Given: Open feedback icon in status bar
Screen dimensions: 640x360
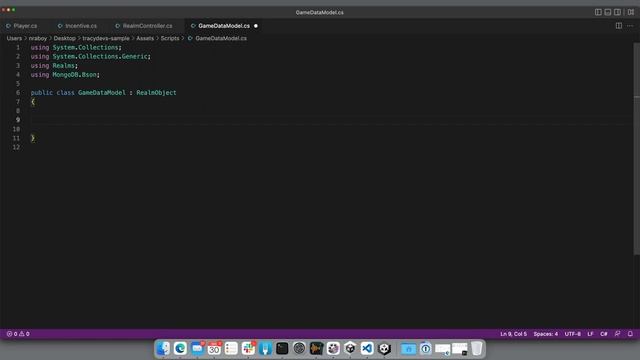Looking at the screenshot, I should point(618,334).
